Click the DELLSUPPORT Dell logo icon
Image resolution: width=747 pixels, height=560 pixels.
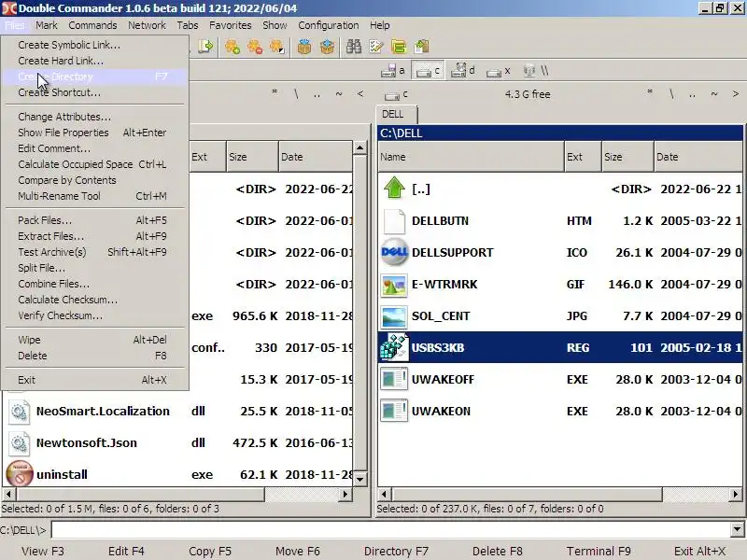tap(394, 252)
